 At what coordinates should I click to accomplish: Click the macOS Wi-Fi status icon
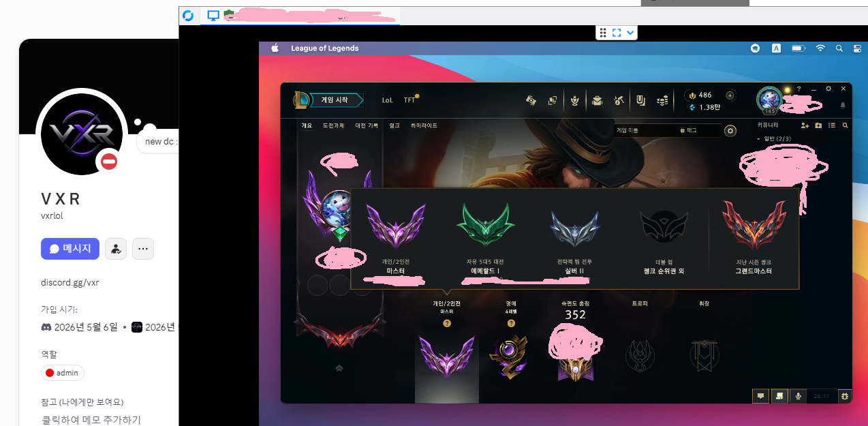(x=820, y=48)
